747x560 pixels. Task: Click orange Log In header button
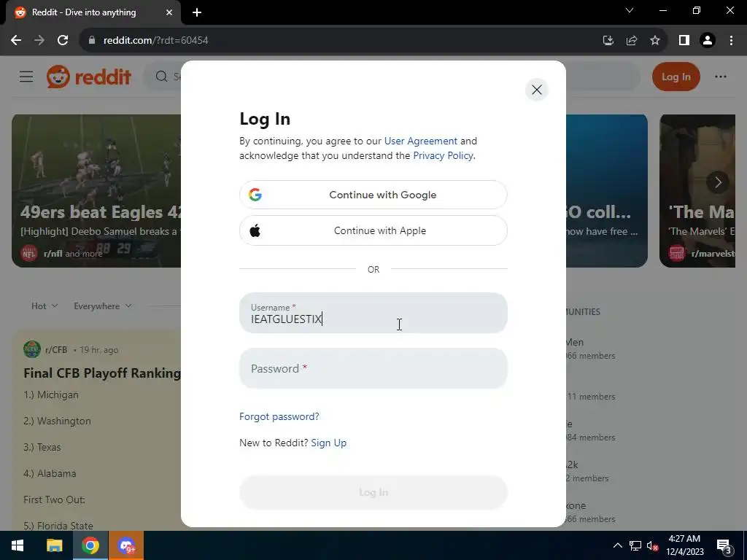pyautogui.click(x=676, y=77)
